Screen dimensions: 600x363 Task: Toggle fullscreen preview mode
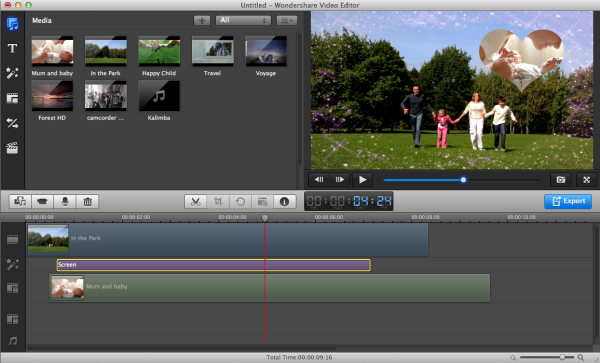coord(586,180)
